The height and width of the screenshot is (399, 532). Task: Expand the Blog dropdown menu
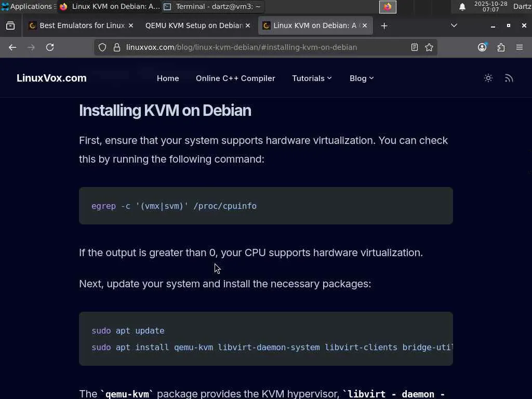(362, 78)
